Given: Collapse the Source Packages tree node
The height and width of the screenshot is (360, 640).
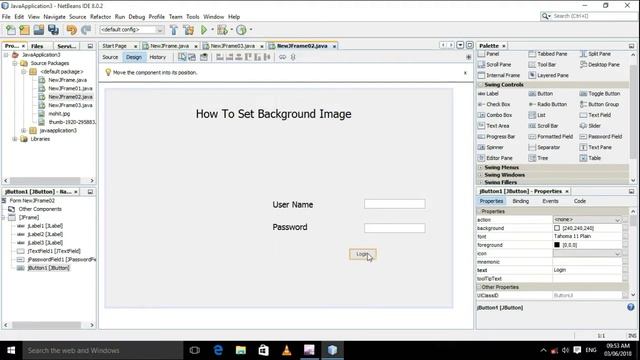Looking at the screenshot, I should (x=15, y=63).
